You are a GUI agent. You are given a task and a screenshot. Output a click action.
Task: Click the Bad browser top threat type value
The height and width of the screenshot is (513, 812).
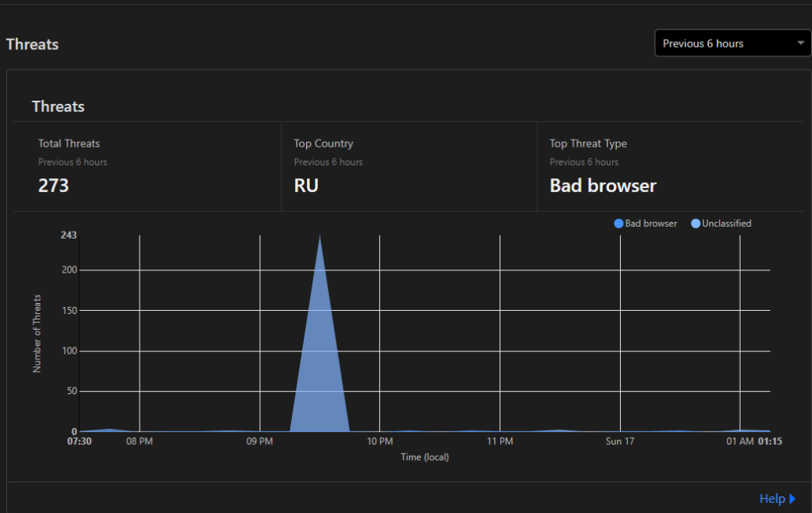603,186
